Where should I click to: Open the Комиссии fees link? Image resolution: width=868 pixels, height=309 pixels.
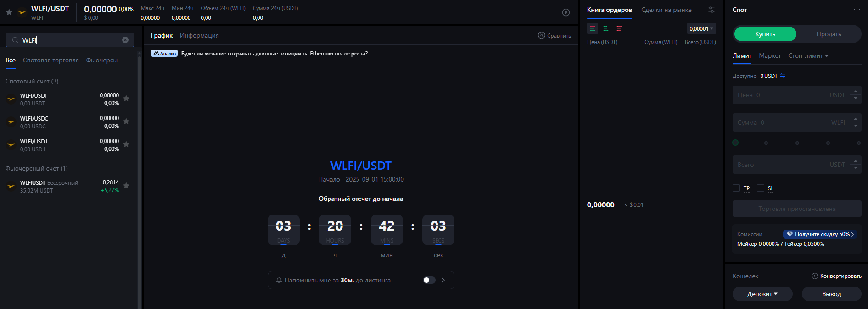pyautogui.click(x=750, y=234)
